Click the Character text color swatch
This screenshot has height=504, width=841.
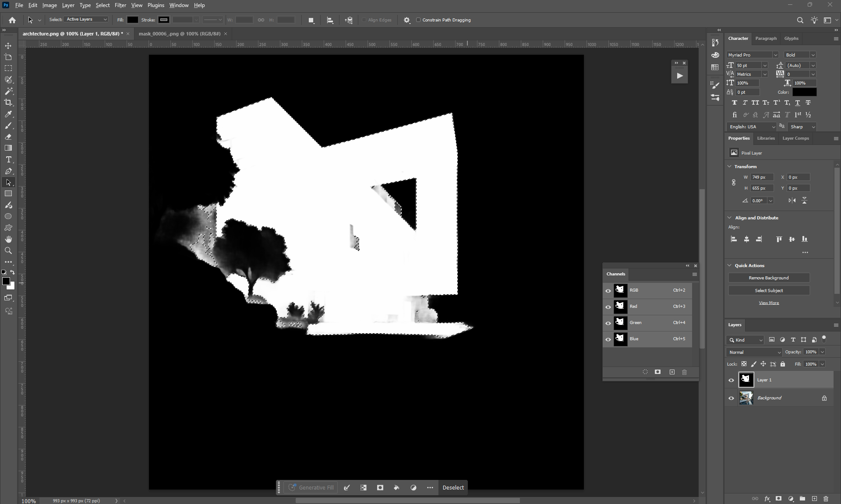pyautogui.click(x=804, y=92)
